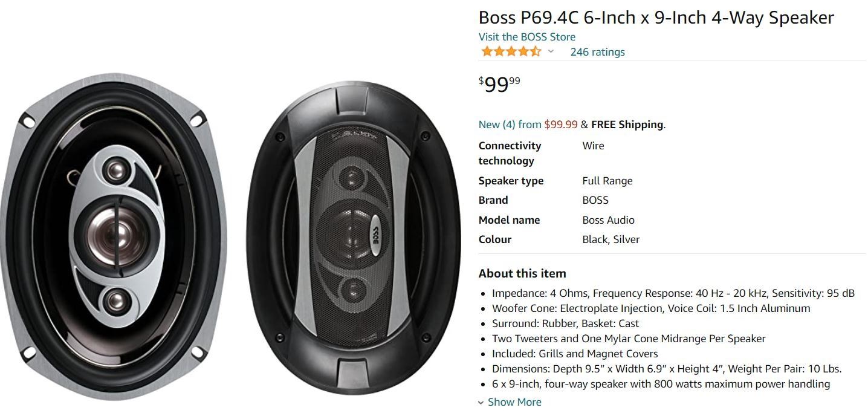Open the New (4) from $99.99 offers link
Screen dimensions: 868x419
(528, 125)
